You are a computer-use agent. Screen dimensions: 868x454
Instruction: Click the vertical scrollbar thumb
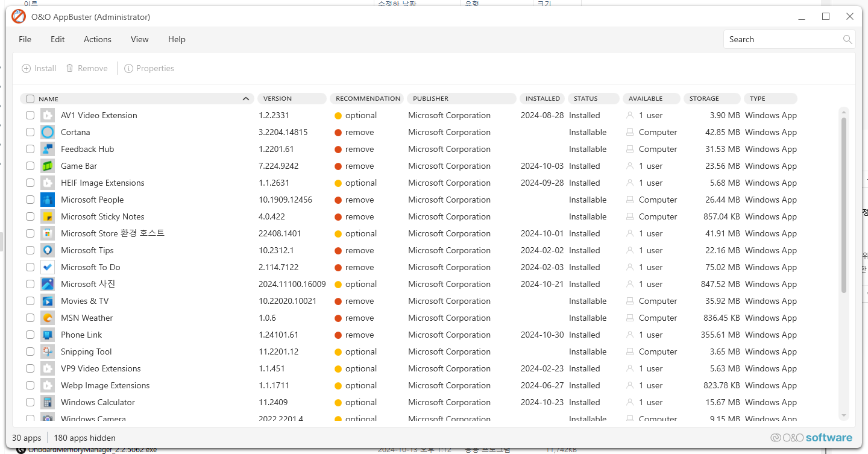843,205
